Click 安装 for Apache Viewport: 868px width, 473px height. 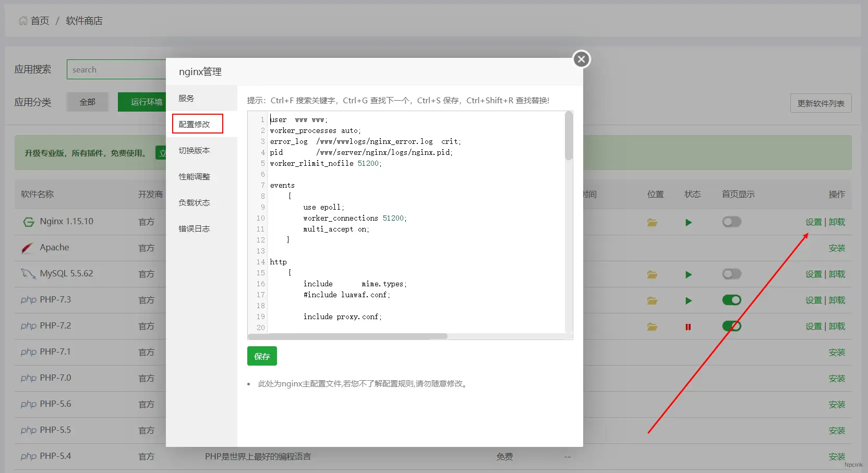[837, 248]
